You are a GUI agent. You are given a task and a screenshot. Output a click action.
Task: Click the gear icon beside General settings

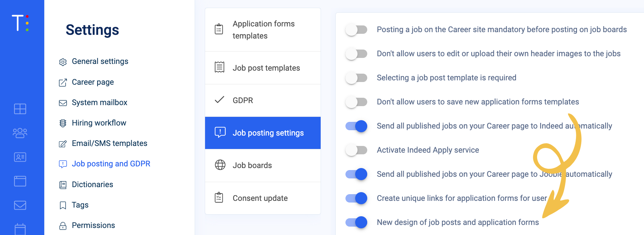[63, 62]
